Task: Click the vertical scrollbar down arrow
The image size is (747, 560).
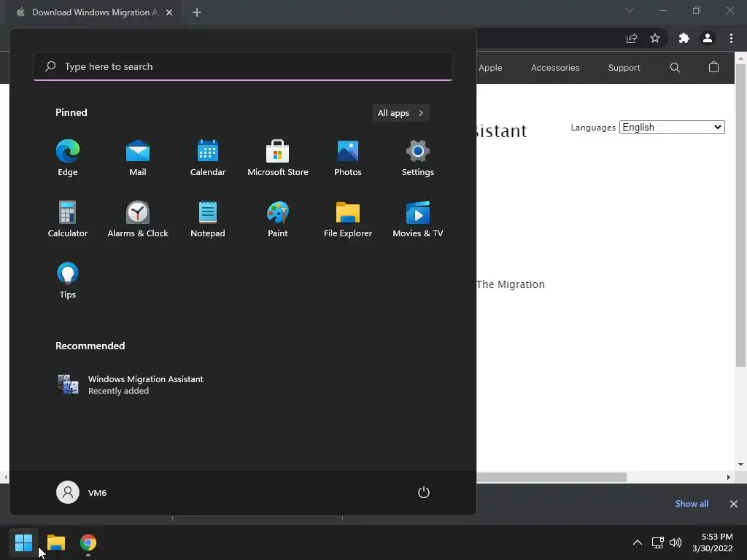Action: click(740, 464)
